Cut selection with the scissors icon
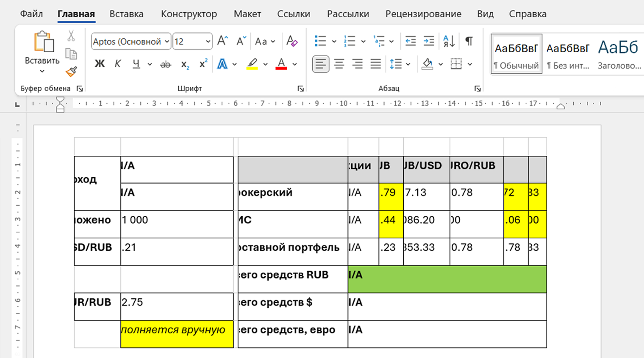This screenshot has height=358, width=644. tap(71, 36)
